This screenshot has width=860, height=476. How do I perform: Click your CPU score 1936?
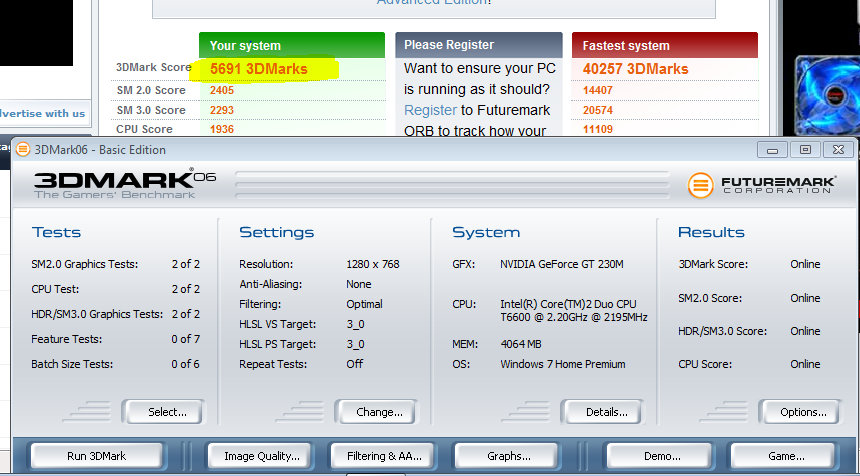click(x=222, y=129)
